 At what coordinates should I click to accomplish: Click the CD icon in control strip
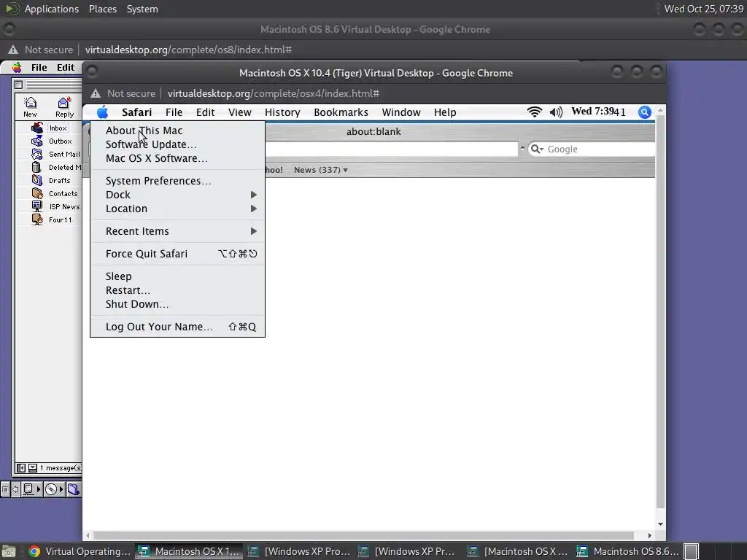(51, 489)
